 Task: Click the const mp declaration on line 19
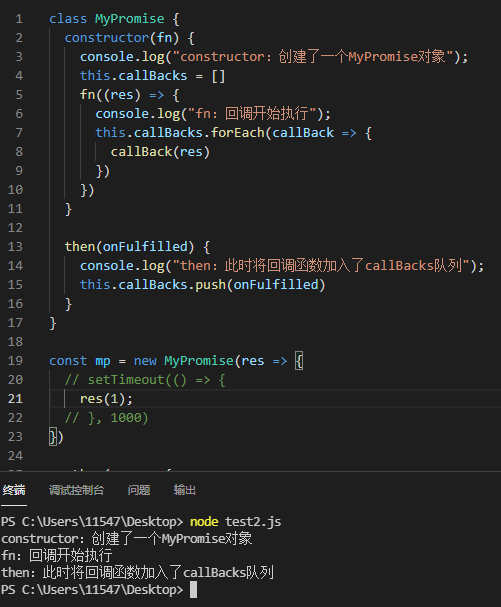coord(80,360)
